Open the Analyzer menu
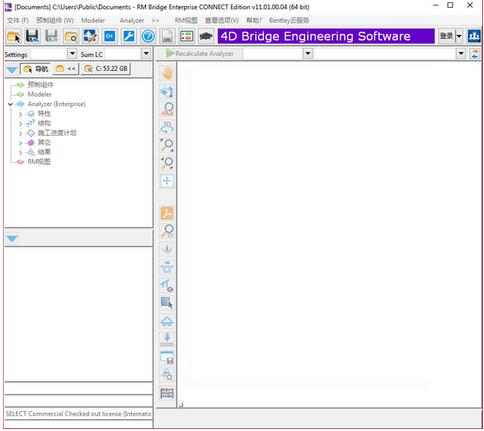484x431 pixels. (132, 20)
